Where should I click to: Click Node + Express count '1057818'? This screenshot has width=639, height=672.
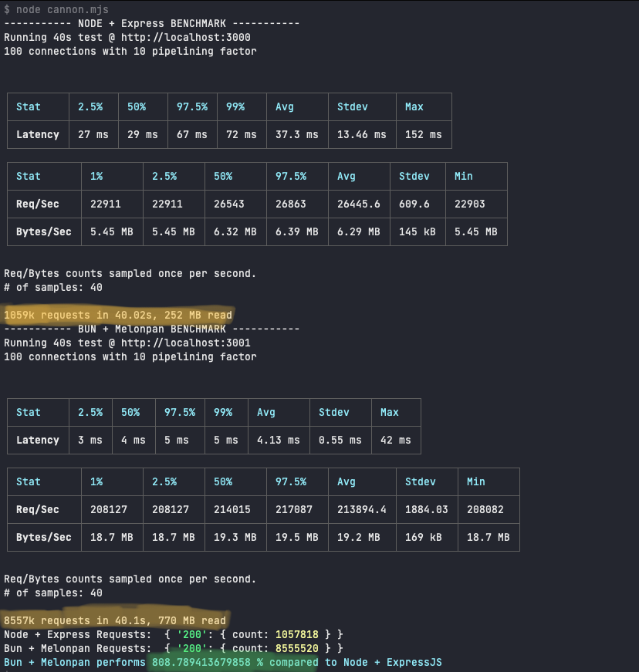click(297, 634)
